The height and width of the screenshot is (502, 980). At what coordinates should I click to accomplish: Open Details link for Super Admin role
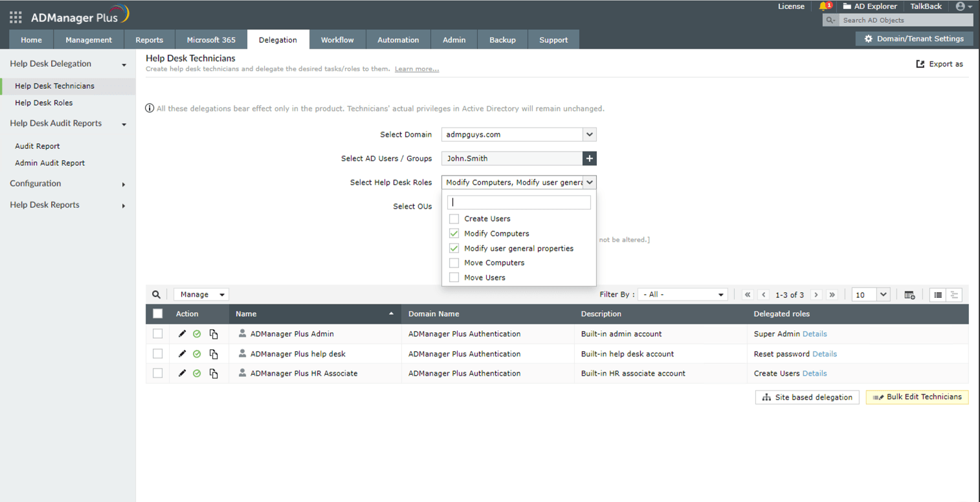[x=814, y=334]
